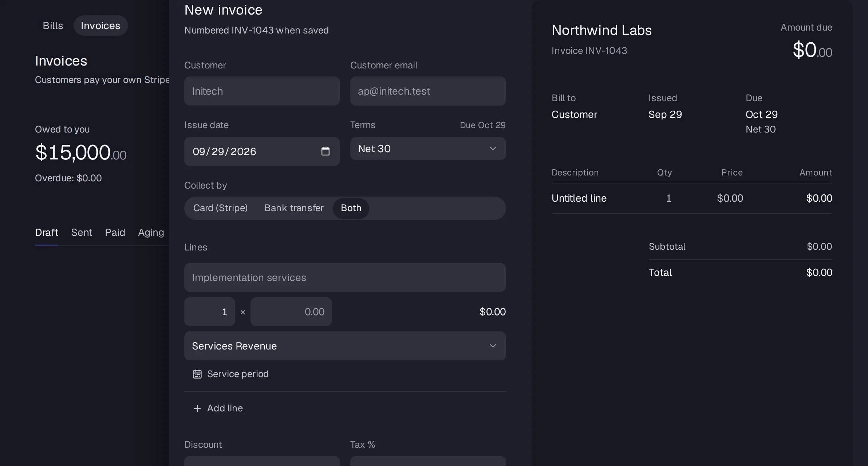Click the line quantity field

[x=209, y=312]
